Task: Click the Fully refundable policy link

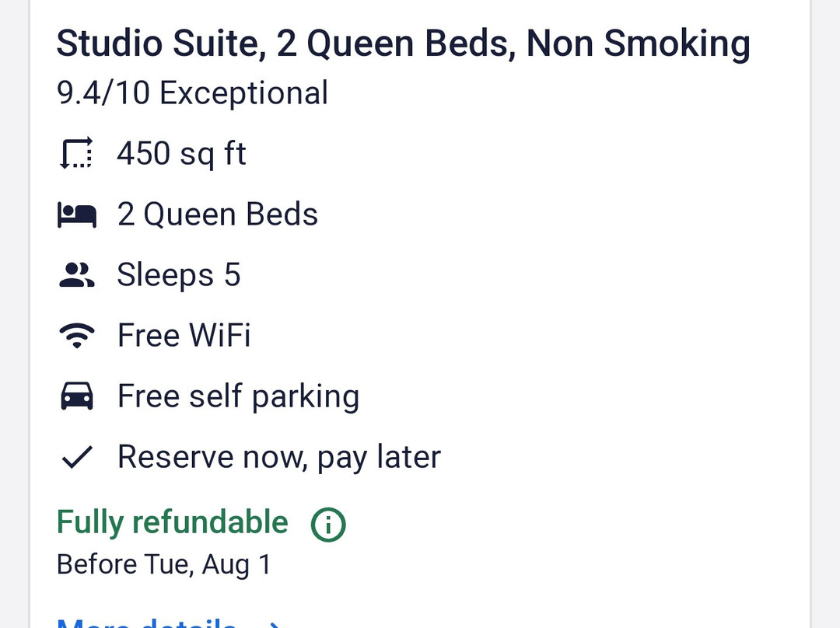Action: pyautogui.click(x=171, y=522)
